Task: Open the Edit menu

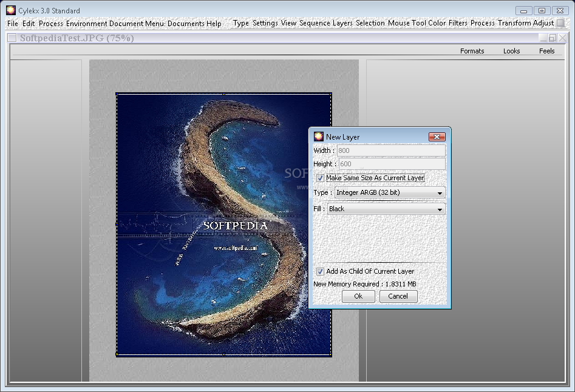Action: pos(29,24)
